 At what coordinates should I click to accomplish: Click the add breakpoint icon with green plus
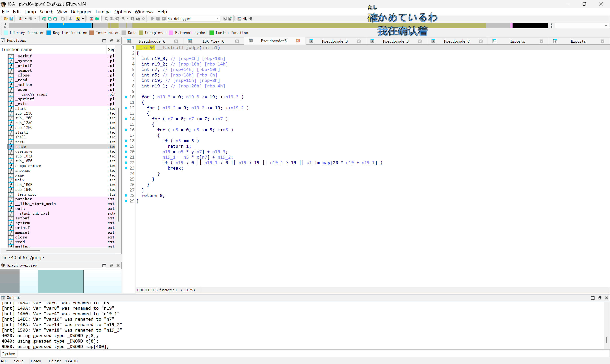[245, 19]
